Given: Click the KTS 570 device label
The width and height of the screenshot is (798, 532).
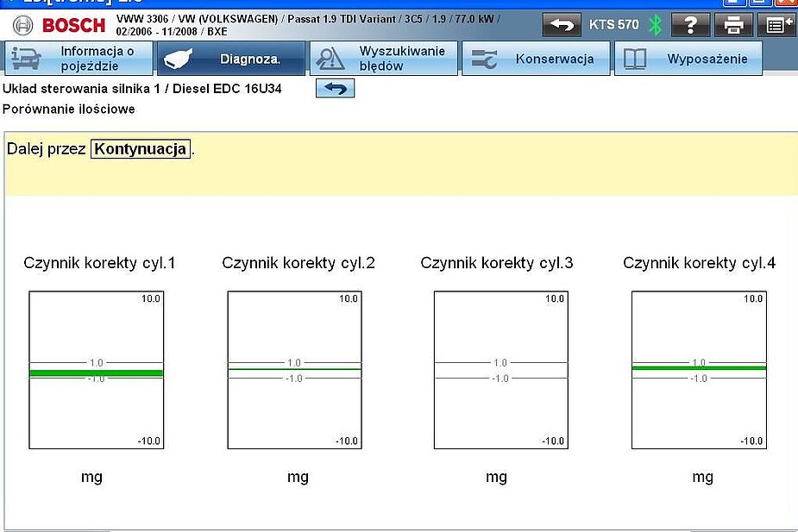Looking at the screenshot, I should tap(613, 24).
